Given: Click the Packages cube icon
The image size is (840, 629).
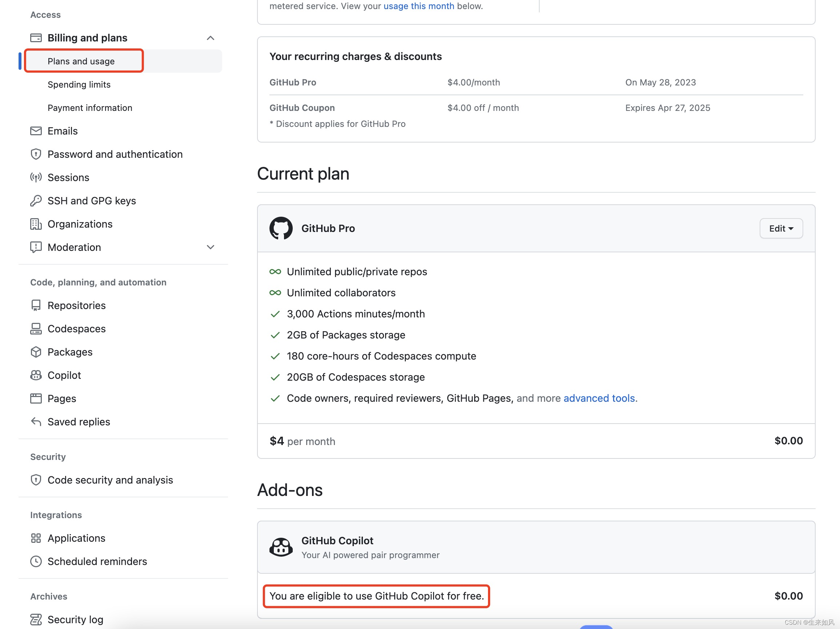Looking at the screenshot, I should [36, 352].
